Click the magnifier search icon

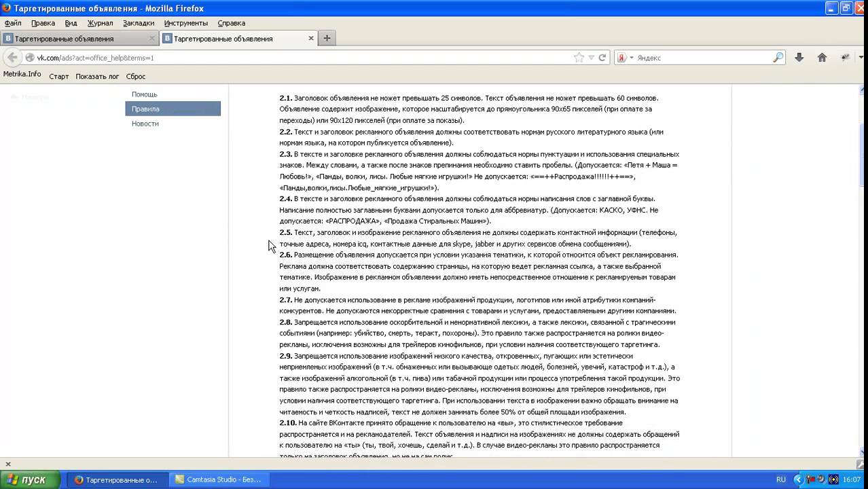click(778, 58)
